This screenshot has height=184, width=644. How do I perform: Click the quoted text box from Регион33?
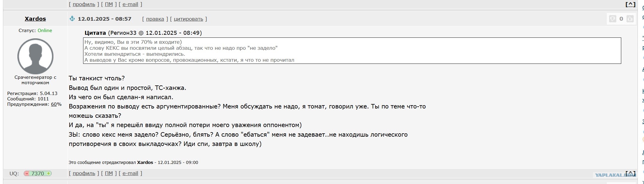[x=352, y=51]
